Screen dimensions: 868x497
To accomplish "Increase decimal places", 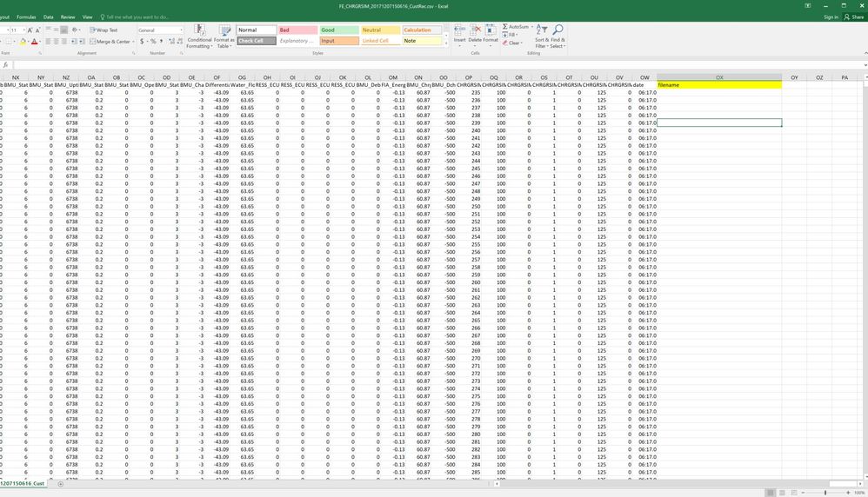I will (171, 42).
